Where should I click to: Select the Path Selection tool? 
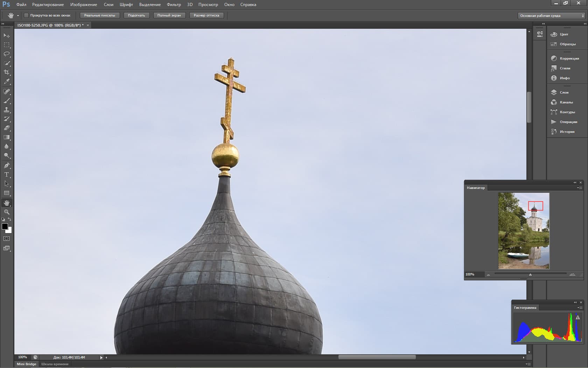7,184
